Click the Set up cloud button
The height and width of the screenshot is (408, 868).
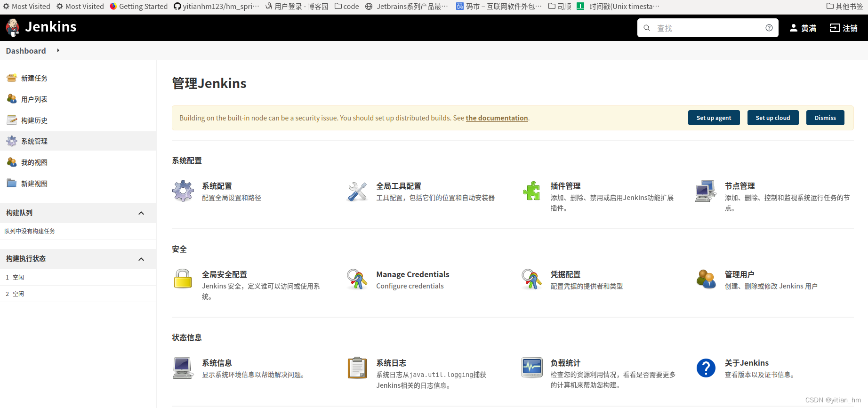(x=773, y=118)
